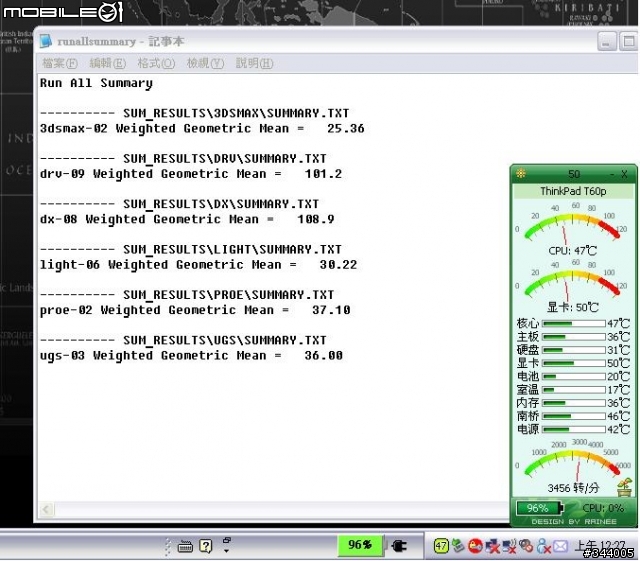
Task: Click the messenger person tray icon
Action: (544, 546)
